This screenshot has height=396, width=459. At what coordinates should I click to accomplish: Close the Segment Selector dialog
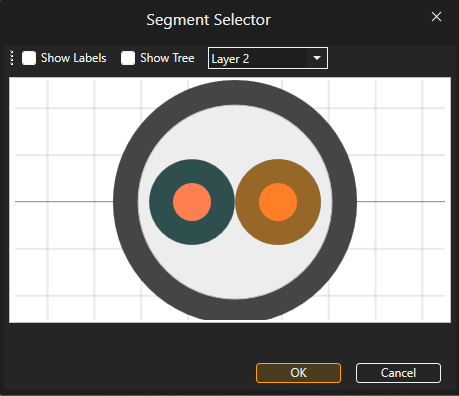tap(436, 17)
